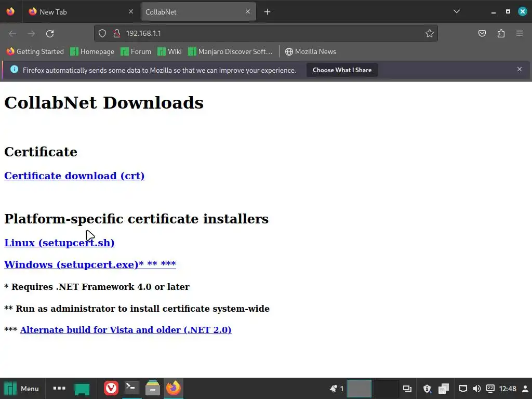Click the Firefox View icon
The image size is (532, 399).
point(10,11)
